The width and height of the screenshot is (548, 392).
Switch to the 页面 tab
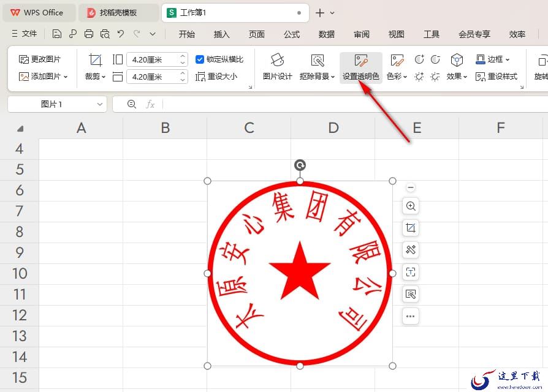point(256,34)
